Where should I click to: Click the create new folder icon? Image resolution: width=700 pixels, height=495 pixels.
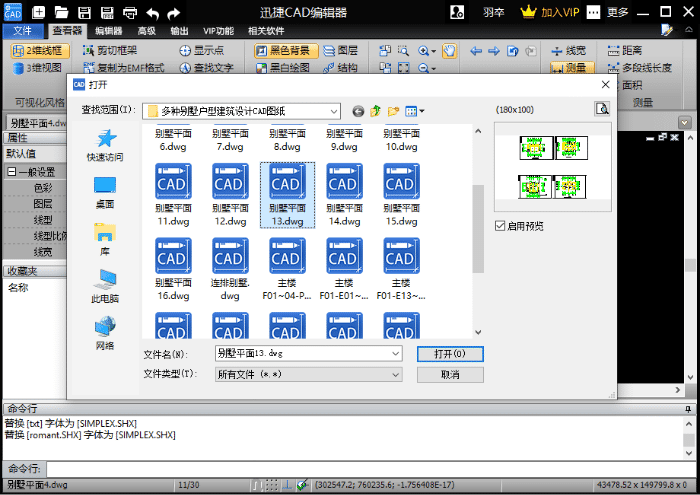pyautogui.click(x=393, y=111)
